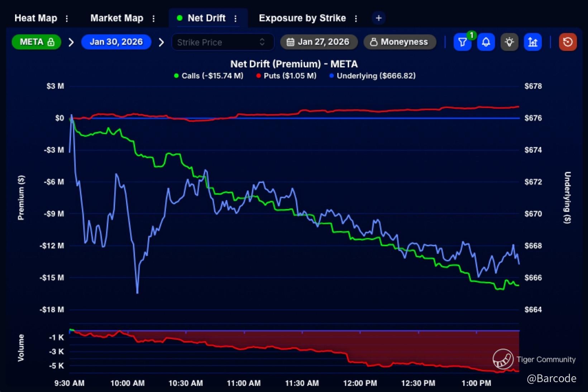The width and height of the screenshot is (588, 392).
Task: Open the Strike Price dropdown
Action: (223, 42)
